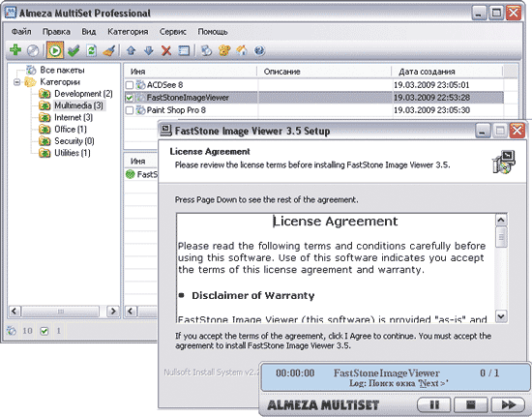
Task: Open the Помощь menu
Action: [213, 32]
